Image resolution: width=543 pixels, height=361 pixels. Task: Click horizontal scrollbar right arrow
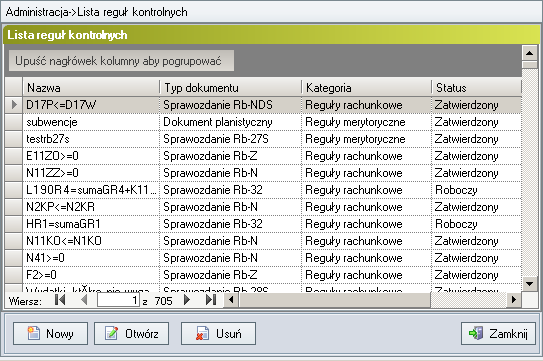coord(514,300)
